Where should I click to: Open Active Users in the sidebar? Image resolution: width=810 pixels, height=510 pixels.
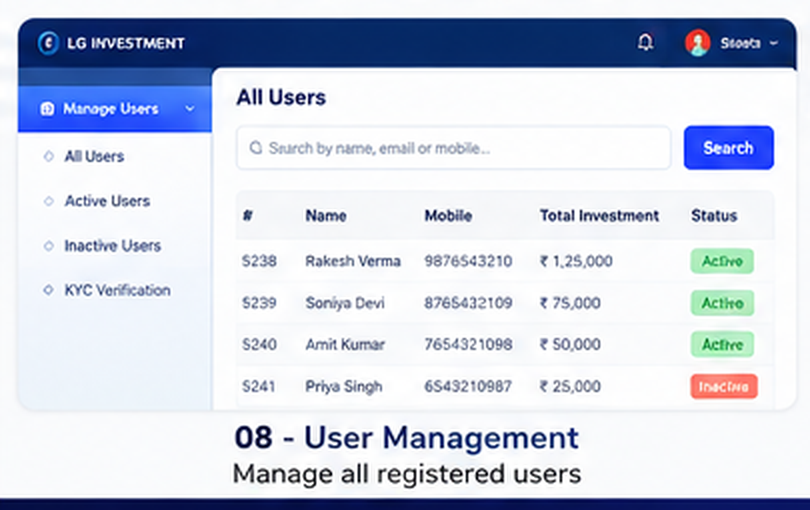coord(107,200)
